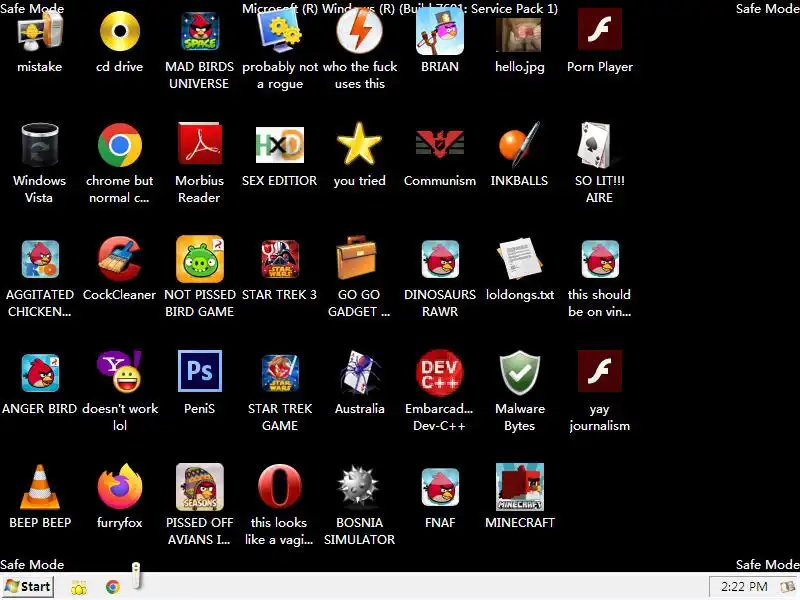The width and height of the screenshot is (800, 600).
Task: Open Chrome from the taskbar
Action: pyautogui.click(x=113, y=587)
